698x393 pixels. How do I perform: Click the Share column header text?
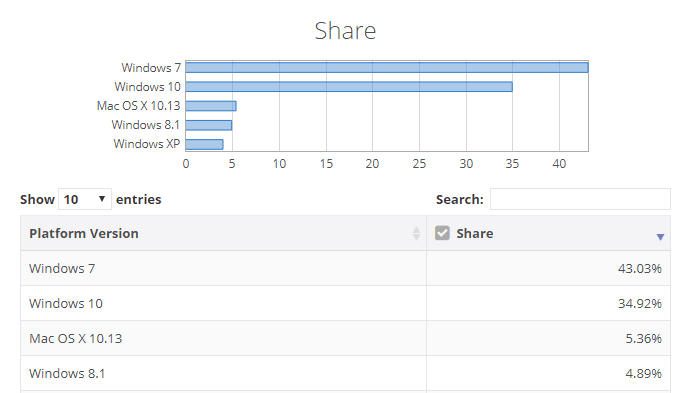tap(475, 233)
